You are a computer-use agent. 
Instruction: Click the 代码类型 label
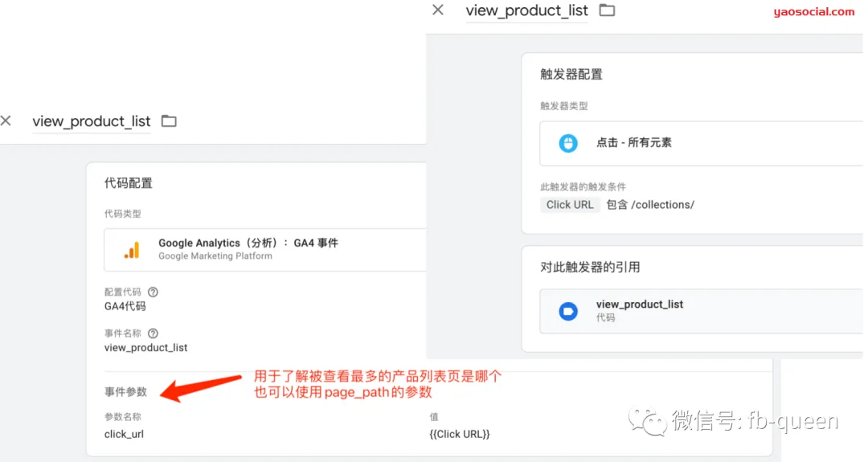point(123,214)
